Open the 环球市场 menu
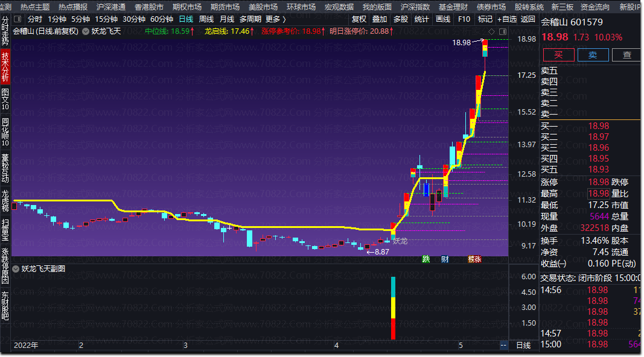This screenshot has width=644, height=357. tap(301, 7)
